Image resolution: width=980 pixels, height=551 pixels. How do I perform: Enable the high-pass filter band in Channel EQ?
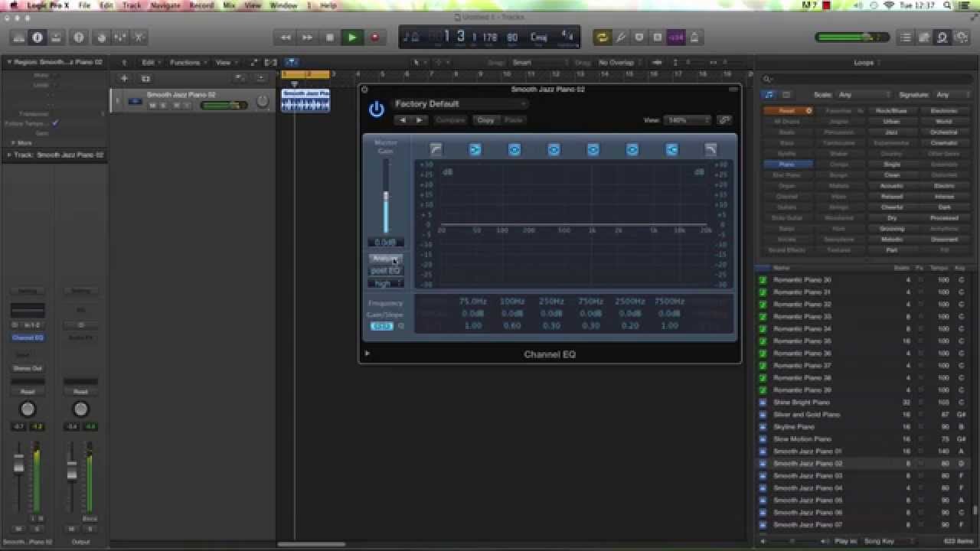(x=436, y=149)
